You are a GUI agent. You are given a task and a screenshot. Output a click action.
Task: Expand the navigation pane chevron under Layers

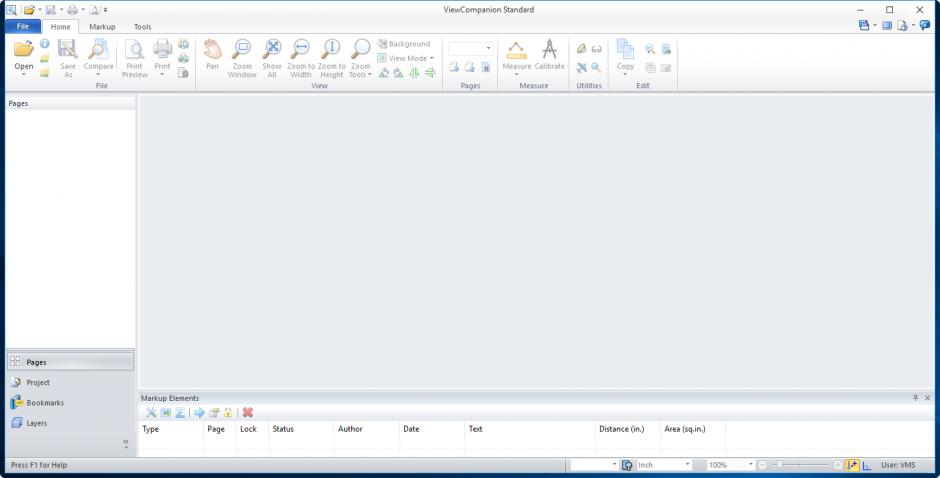(126, 444)
